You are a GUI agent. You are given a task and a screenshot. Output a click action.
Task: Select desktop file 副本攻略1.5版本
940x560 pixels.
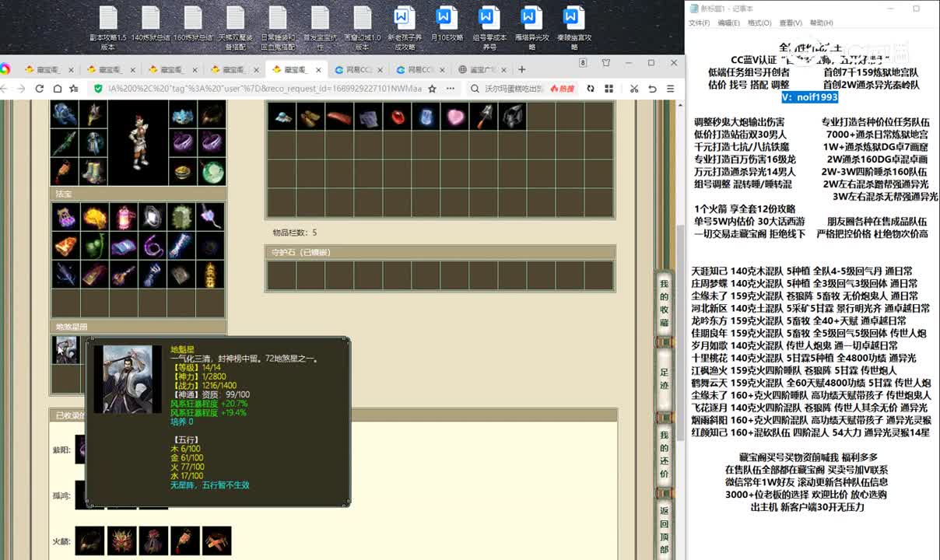[107, 29]
